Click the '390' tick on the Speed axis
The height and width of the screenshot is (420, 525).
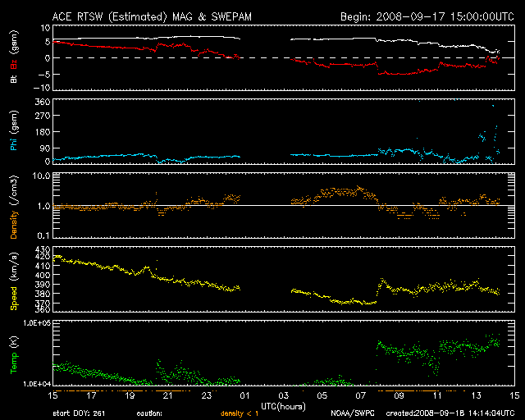click(43, 285)
